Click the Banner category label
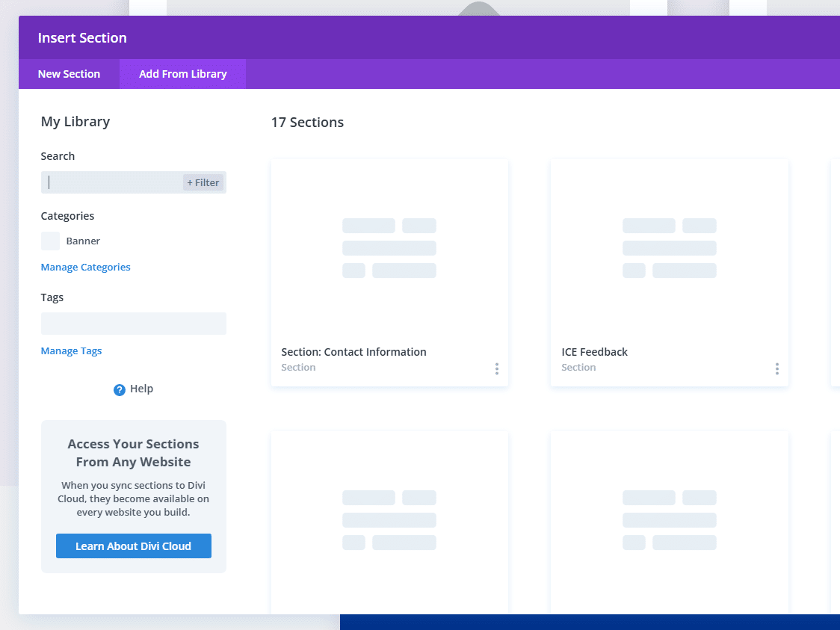The height and width of the screenshot is (630, 840). [83, 241]
